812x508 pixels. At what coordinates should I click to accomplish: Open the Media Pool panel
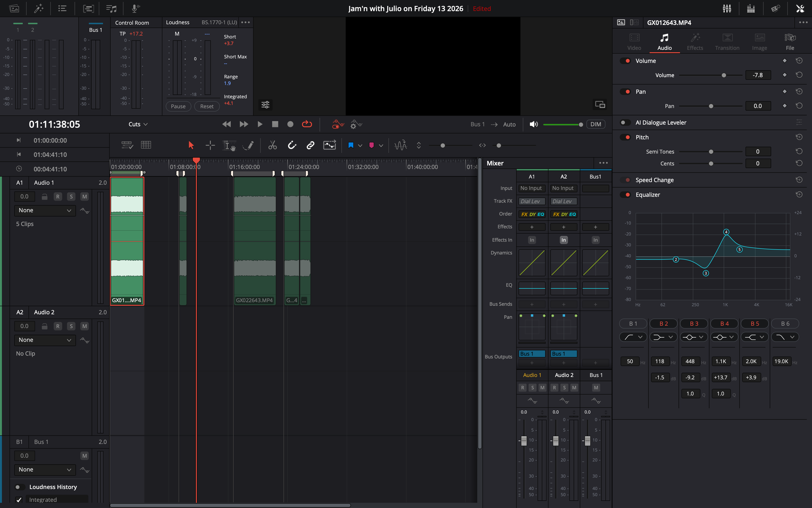(14, 8)
